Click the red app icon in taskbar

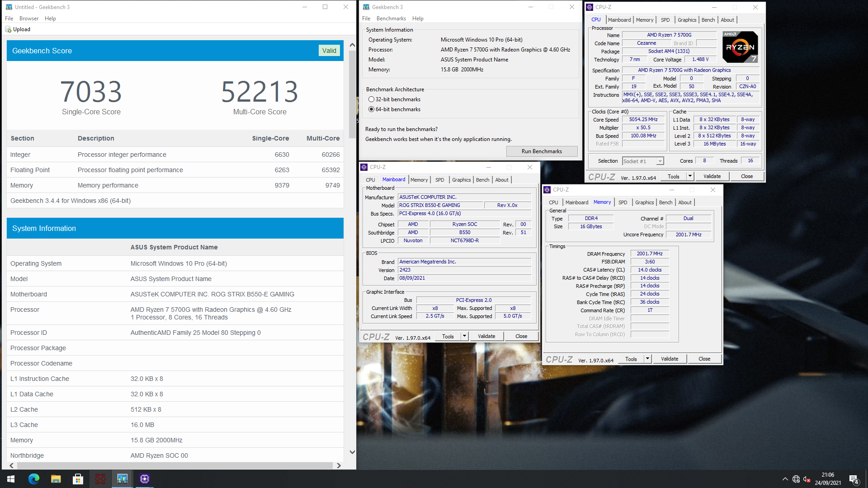(x=100, y=479)
